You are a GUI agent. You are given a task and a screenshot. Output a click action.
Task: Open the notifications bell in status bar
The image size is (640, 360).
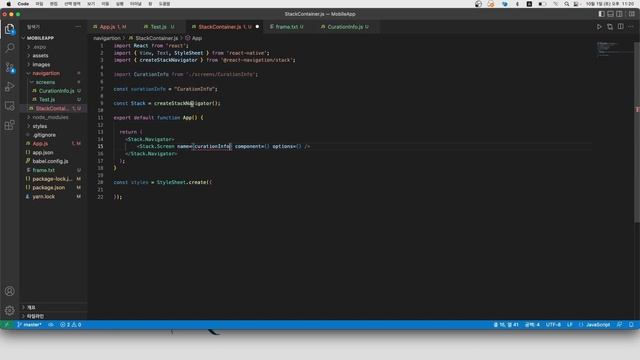631,324
